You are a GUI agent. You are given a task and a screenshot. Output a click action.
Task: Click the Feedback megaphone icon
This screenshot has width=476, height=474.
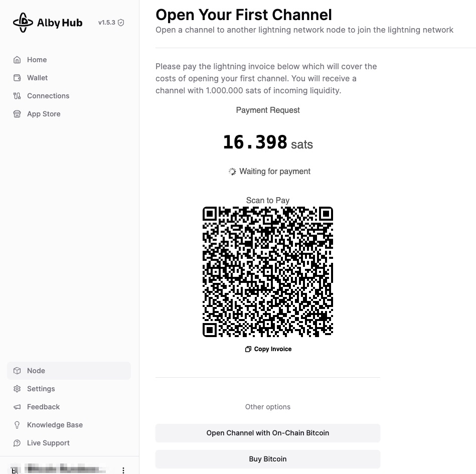click(17, 407)
